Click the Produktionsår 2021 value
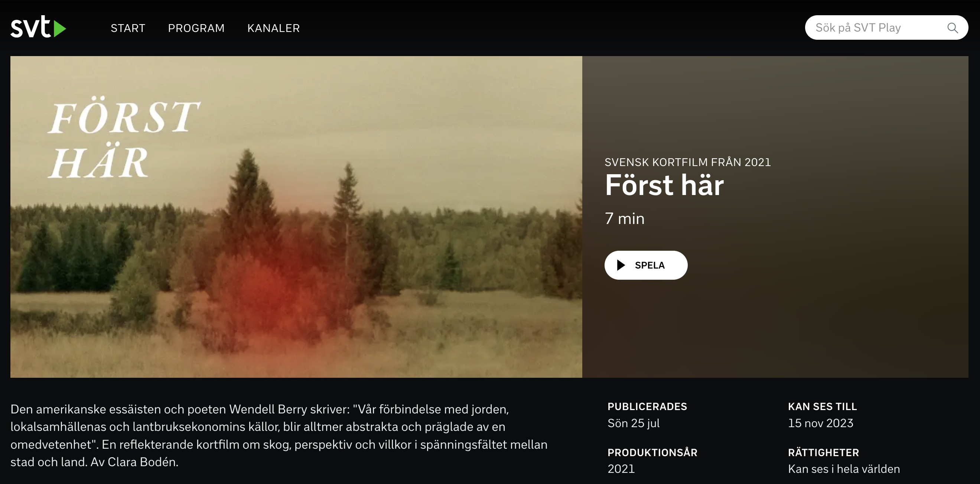The height and width of the screenshot is (484, 980). point(621,469)
